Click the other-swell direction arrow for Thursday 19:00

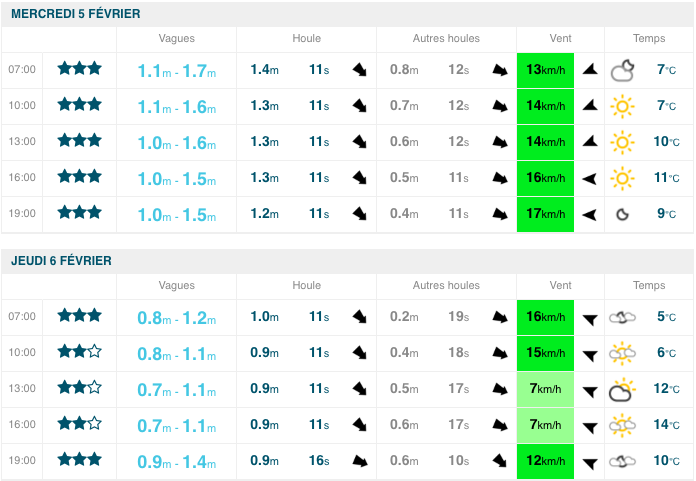pos(499,461)
